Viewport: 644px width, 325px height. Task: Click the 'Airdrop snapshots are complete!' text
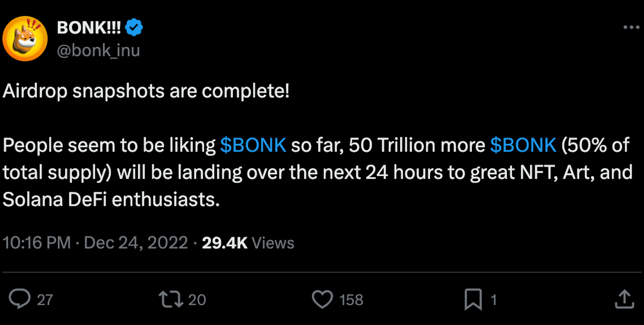coord(146,91)
